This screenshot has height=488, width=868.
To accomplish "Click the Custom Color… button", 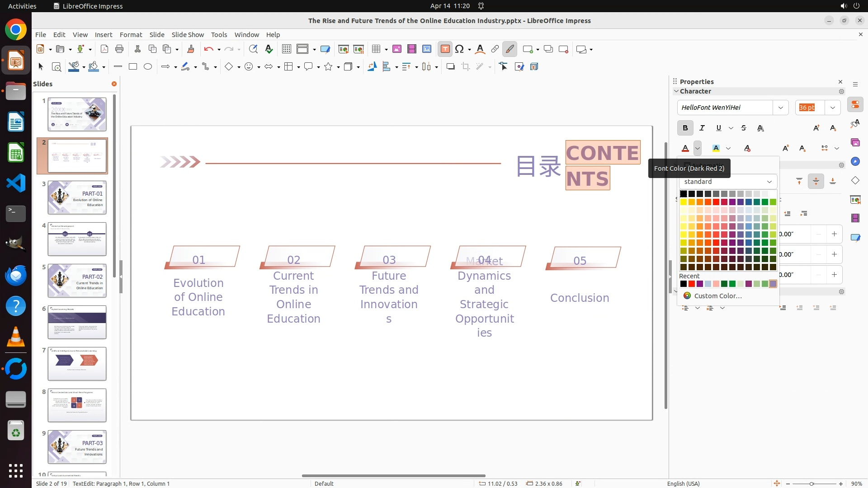I will (x=717, y=296).
